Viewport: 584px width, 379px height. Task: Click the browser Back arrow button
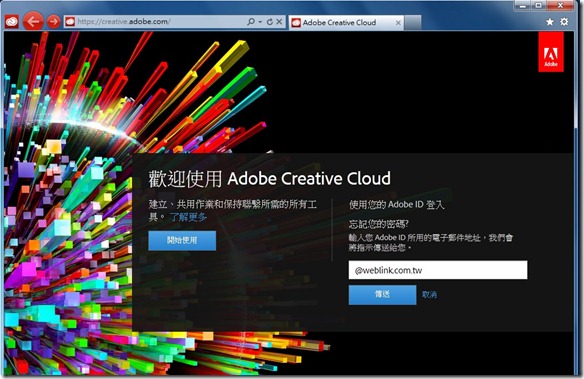33,21
